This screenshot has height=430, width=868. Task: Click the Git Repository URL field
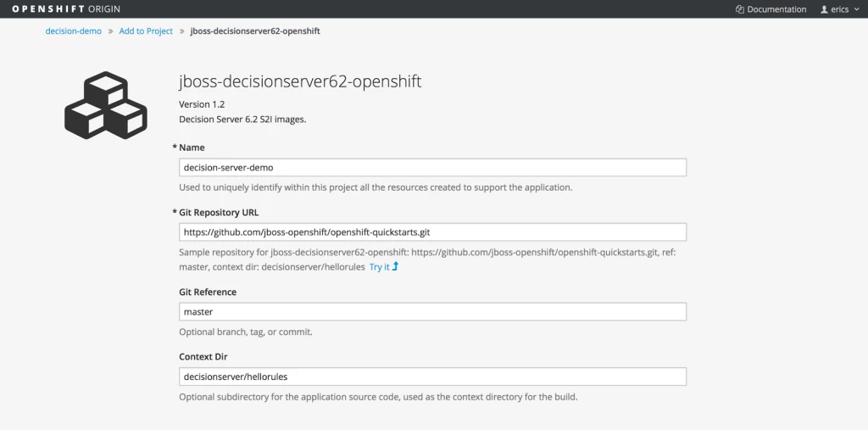click(x=432, y=232)
